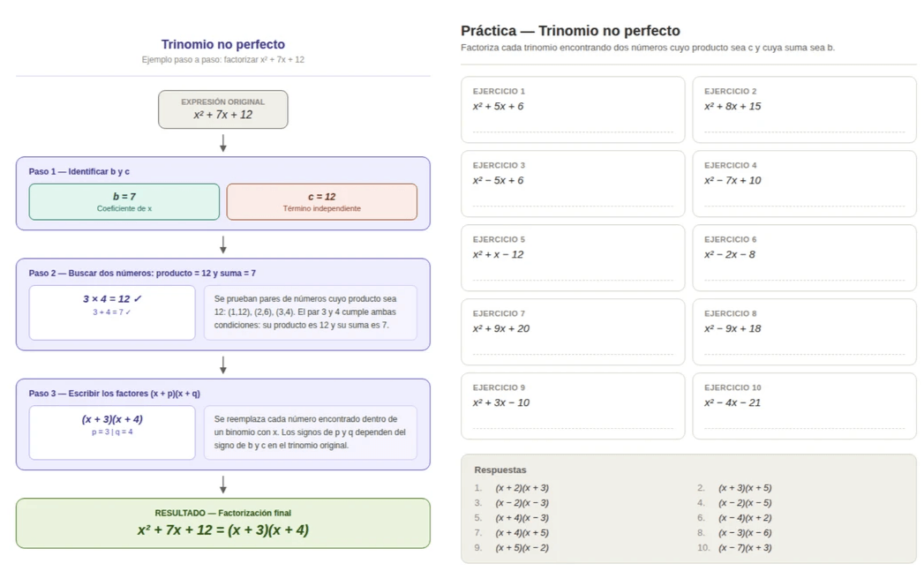Click the b = 7 coefficient box

click(124, 201)
